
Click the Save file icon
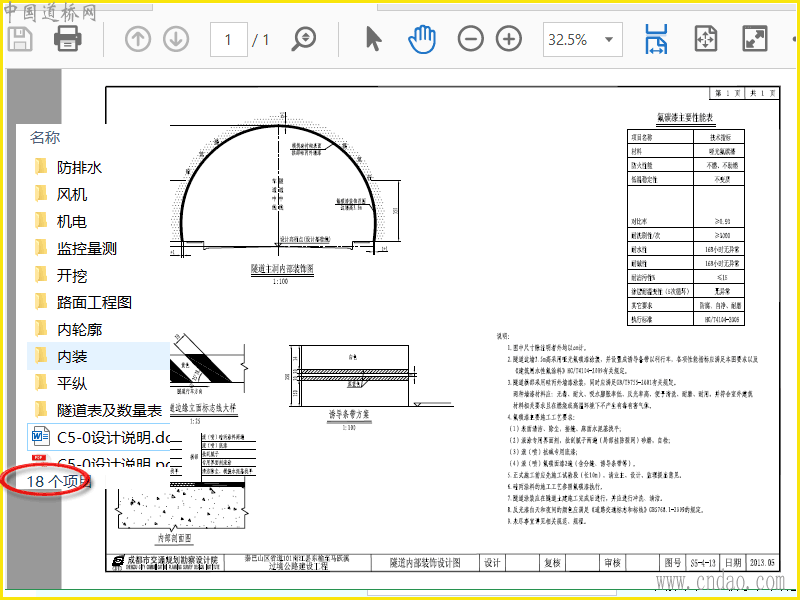coord(20,40)
